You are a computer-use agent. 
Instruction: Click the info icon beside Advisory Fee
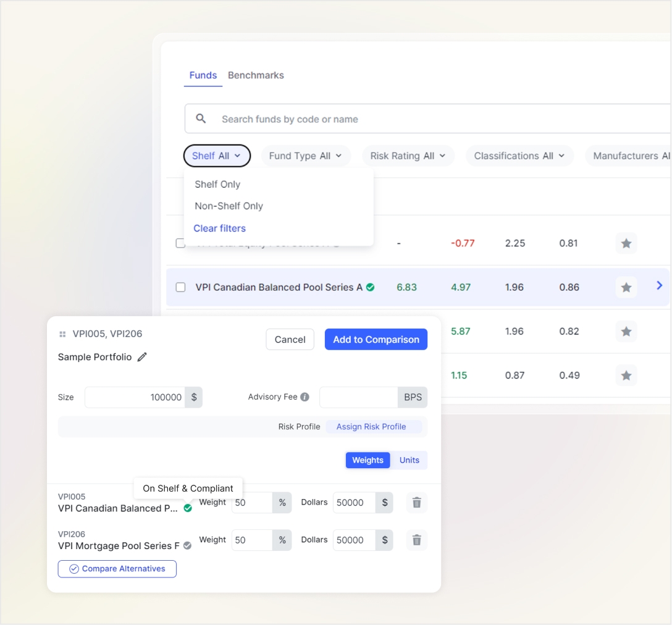304,397
